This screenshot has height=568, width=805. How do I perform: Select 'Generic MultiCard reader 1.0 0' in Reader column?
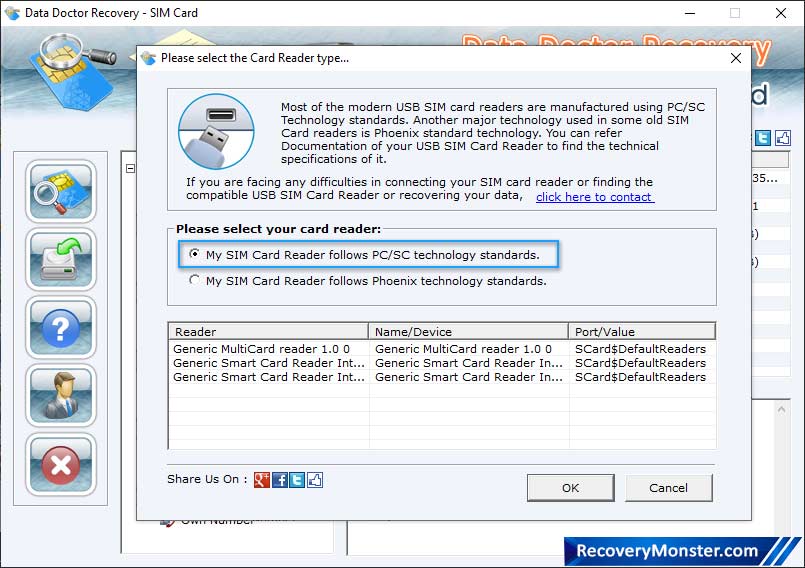click(261, 349)
